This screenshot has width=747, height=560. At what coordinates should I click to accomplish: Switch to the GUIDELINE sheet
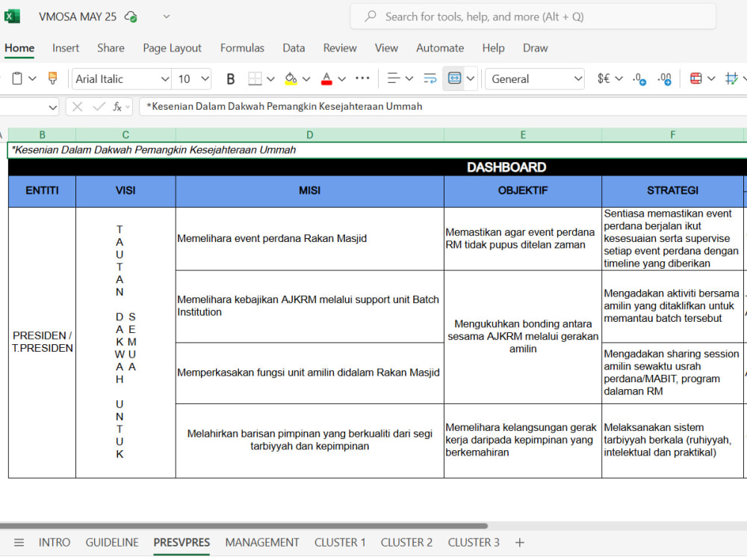click(112, 542)
